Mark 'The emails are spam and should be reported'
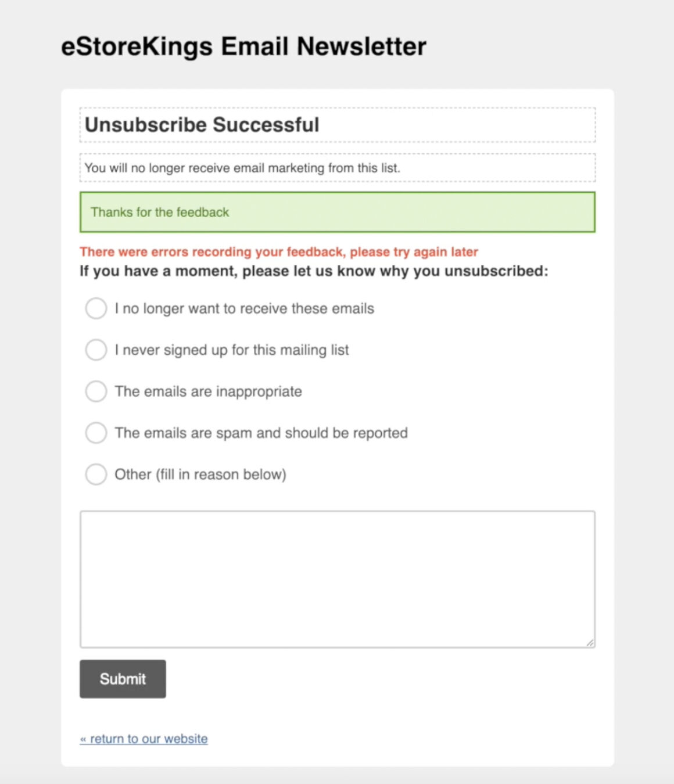Screen dimensions: 674x784 96,433
